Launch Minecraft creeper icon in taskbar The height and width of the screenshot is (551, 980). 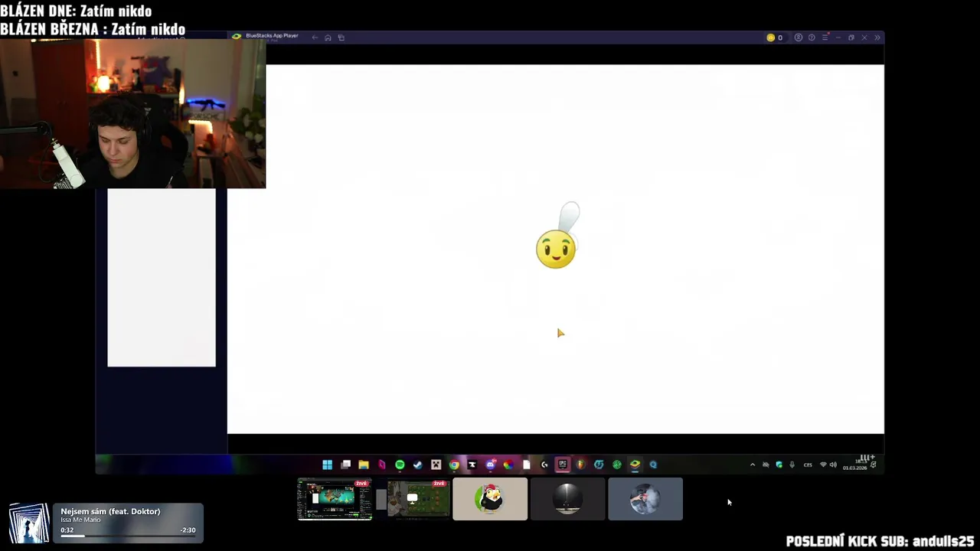[x=436, y=465]
